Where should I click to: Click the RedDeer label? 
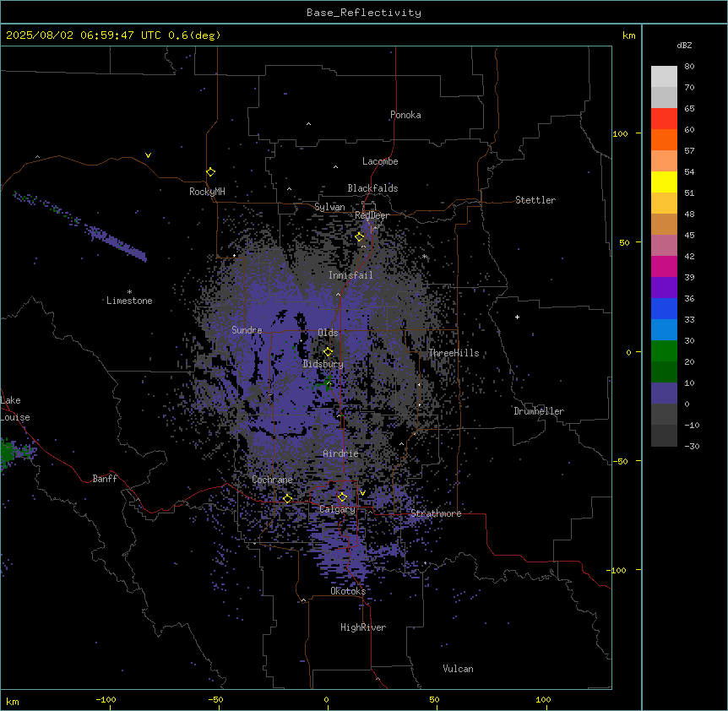[x=372, y=215]
